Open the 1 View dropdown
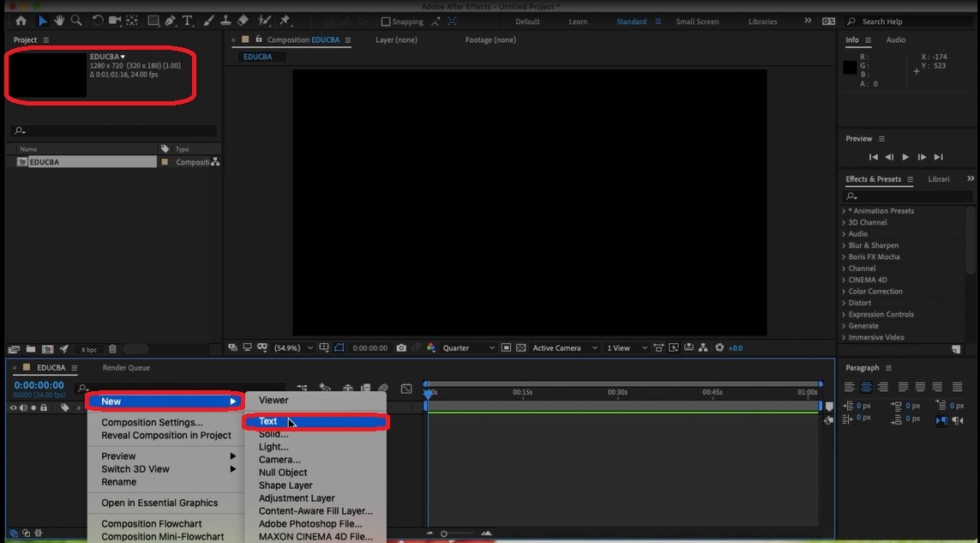Image resolution: width=980 pixels, height=543 pixels. [619, 347]
